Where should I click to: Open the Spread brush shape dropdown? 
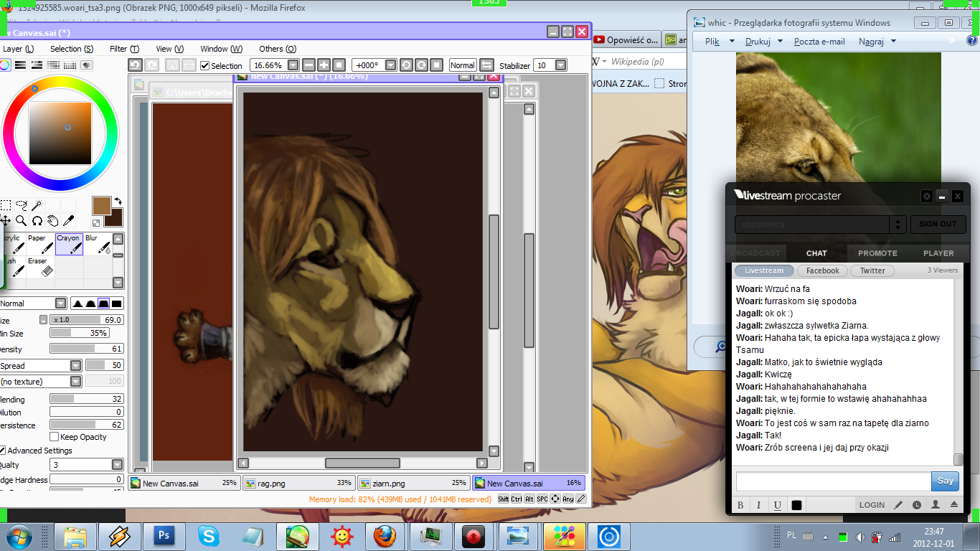pyautogui.click(x=75, y=366)
